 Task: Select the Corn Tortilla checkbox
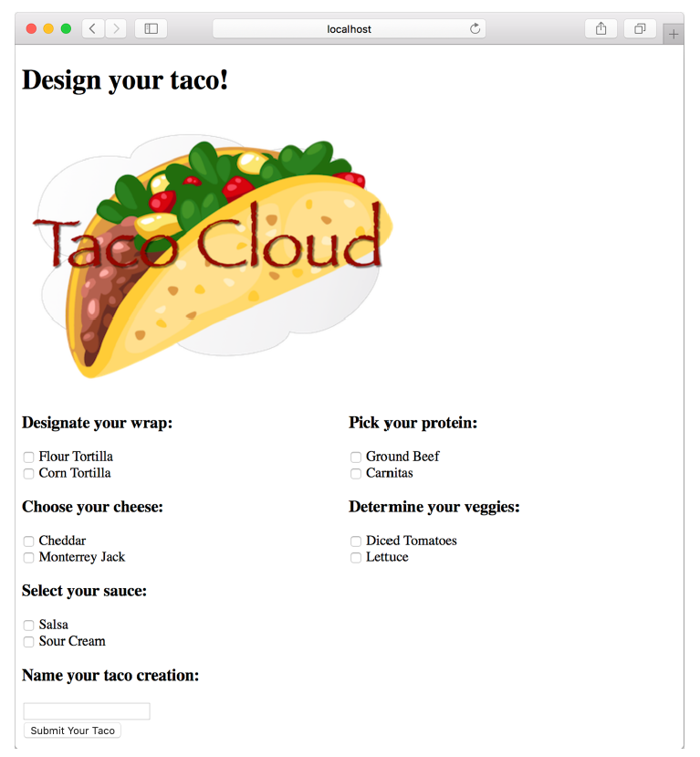(29, 474)
